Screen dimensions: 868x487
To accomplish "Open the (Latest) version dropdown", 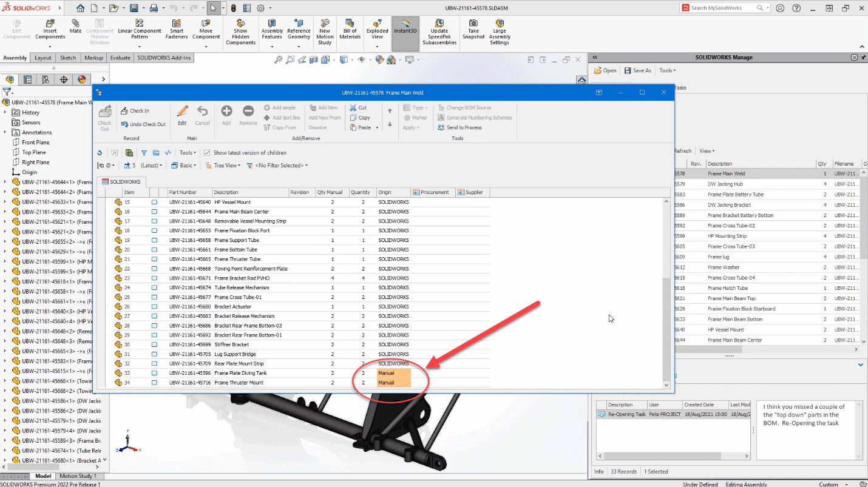I will tap(151, 165).
